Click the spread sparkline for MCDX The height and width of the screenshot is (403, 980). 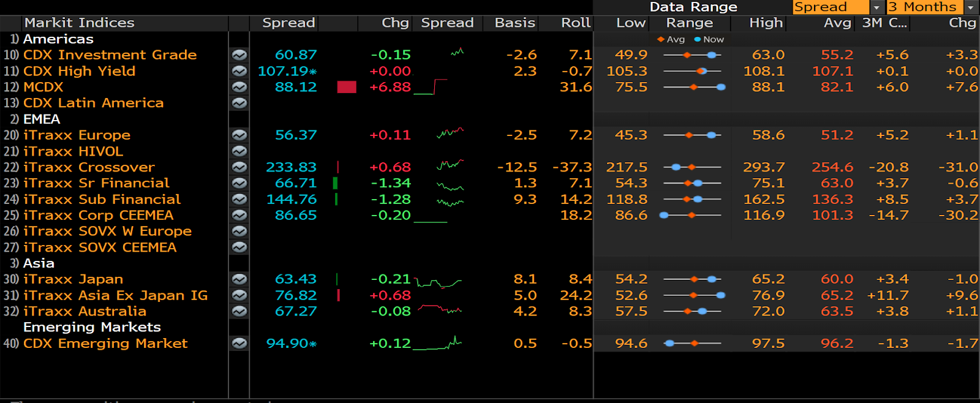pos(431,87)
